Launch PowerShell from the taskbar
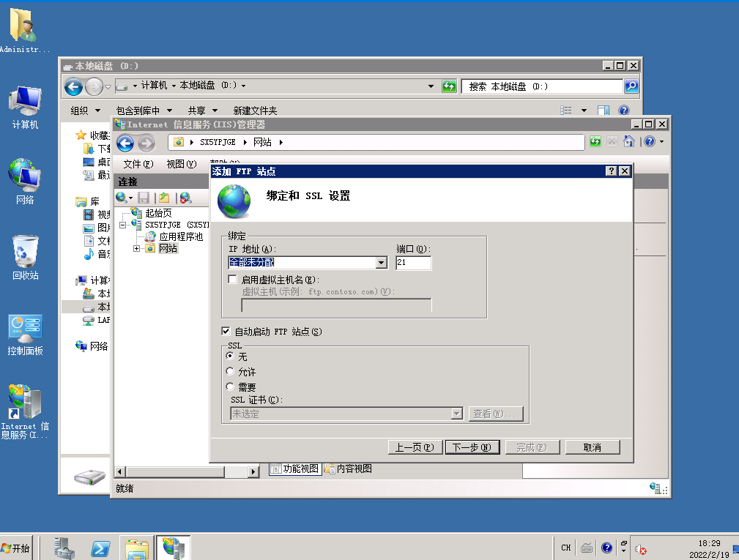This screenshot has height=560, width=739. coord(100,548)
